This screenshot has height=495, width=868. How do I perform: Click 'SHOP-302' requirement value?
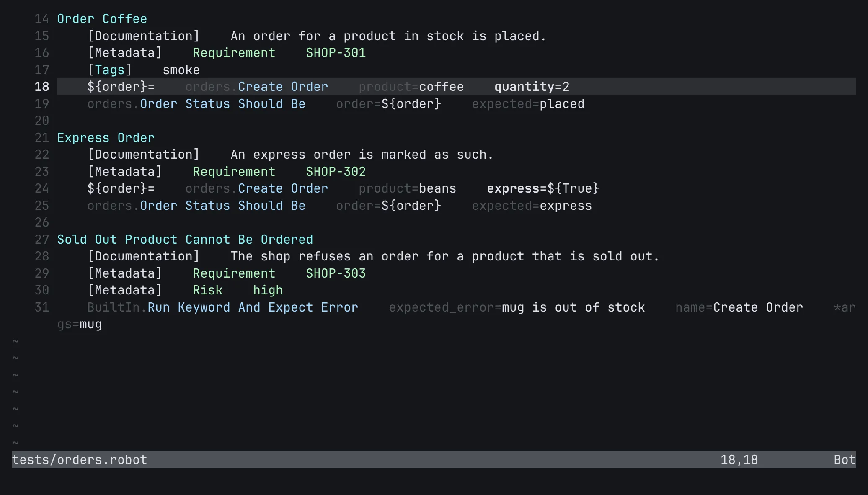[336, 172]
